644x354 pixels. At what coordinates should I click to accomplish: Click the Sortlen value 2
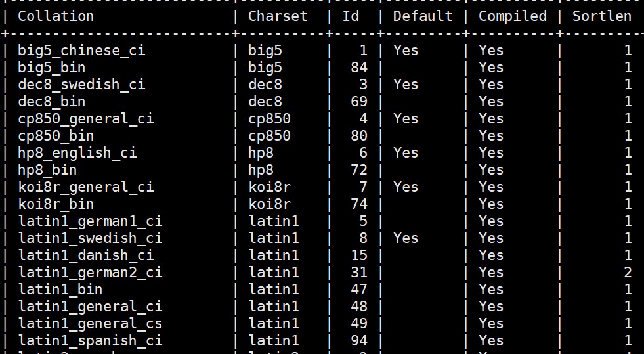[628, 272]
